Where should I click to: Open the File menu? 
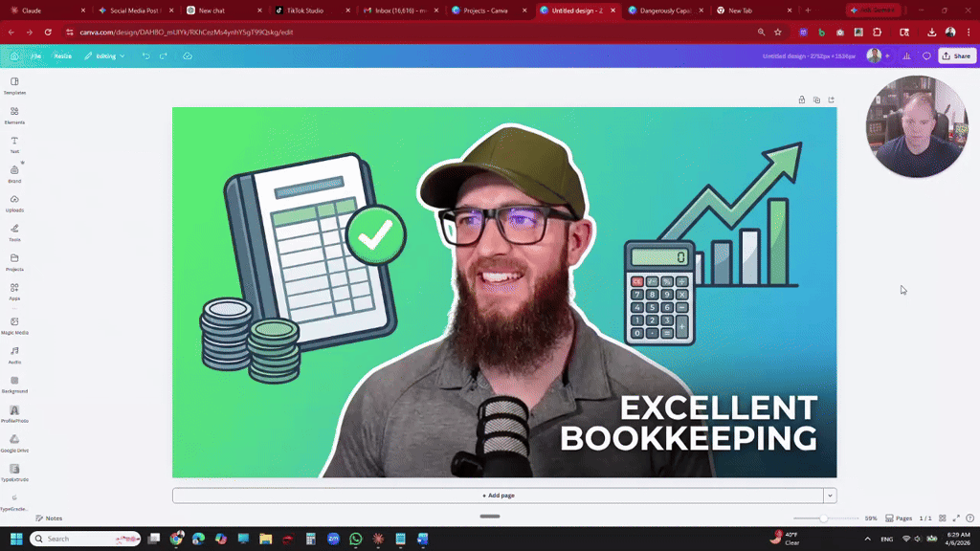click(36, 55)
